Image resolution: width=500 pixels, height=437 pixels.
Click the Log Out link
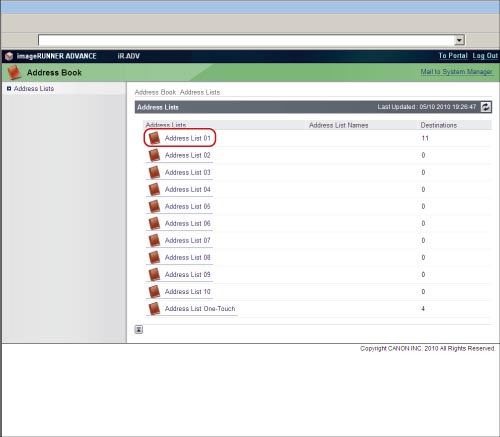point(485,56)
